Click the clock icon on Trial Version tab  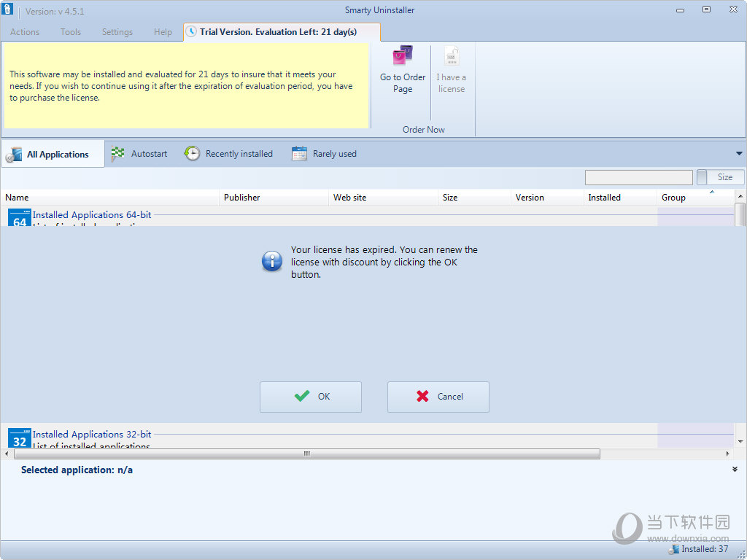[191, 32]
